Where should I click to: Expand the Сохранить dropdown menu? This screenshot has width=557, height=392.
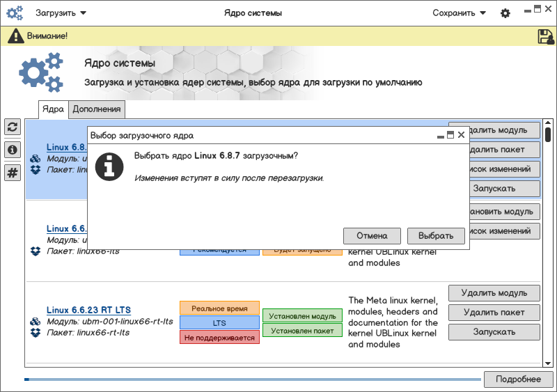(459, 13)
